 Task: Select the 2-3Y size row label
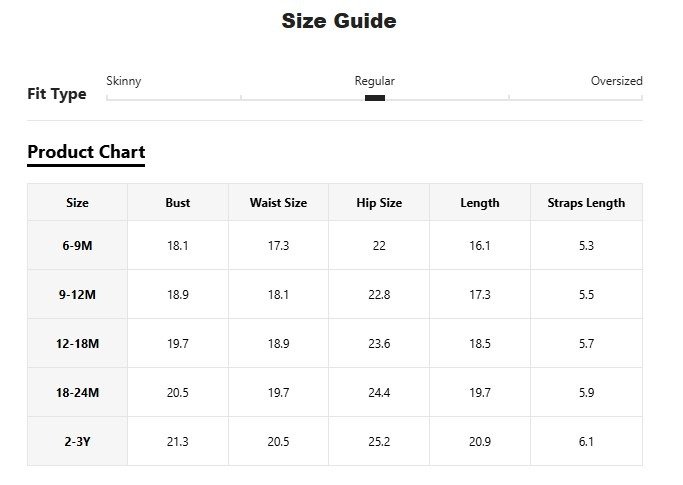(x=77, y=442)
